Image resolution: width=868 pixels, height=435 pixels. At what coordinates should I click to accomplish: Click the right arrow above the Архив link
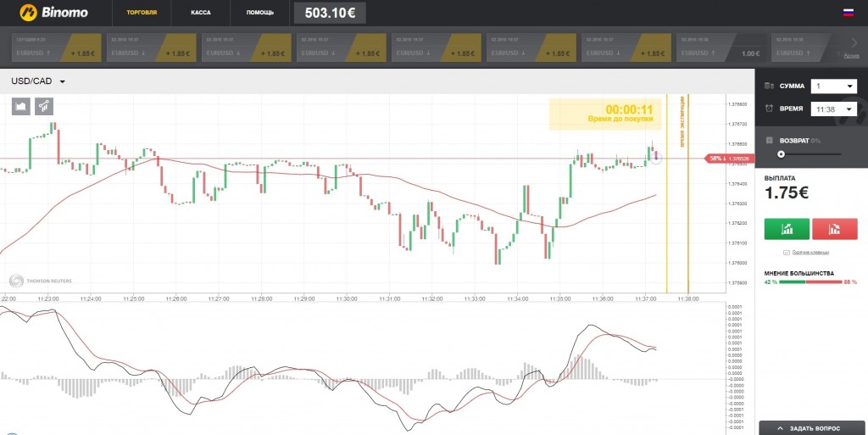854,42
